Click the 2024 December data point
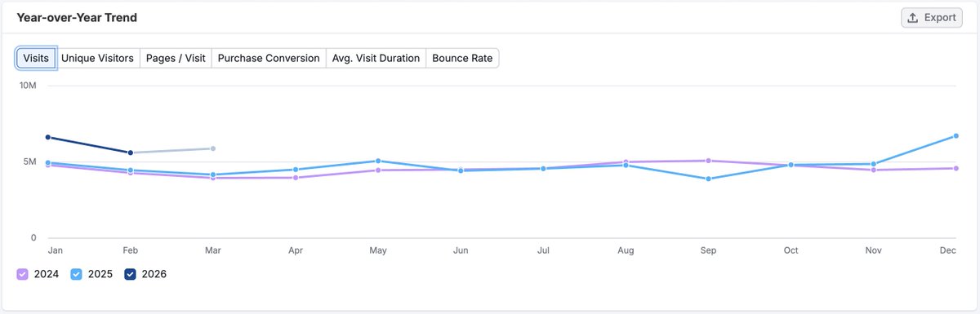Viewport: 980px width, 314px height. click(x=956, y=168)
